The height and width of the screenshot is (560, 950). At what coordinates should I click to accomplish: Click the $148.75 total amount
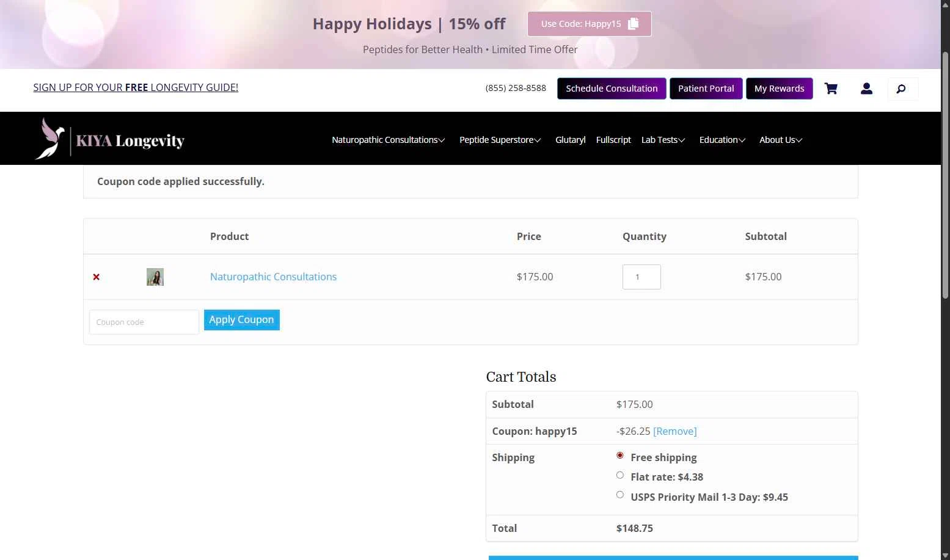(634, 528)
